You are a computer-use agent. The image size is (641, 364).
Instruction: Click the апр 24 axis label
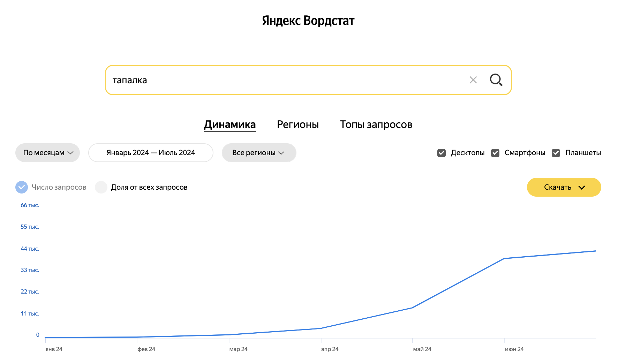tap(330, 349)
